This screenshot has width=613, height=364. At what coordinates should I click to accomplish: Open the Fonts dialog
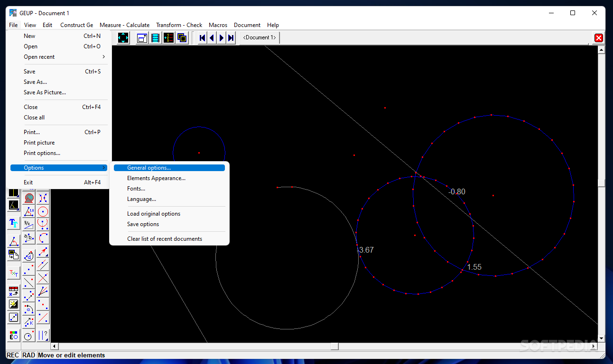(x=169, y=189)
